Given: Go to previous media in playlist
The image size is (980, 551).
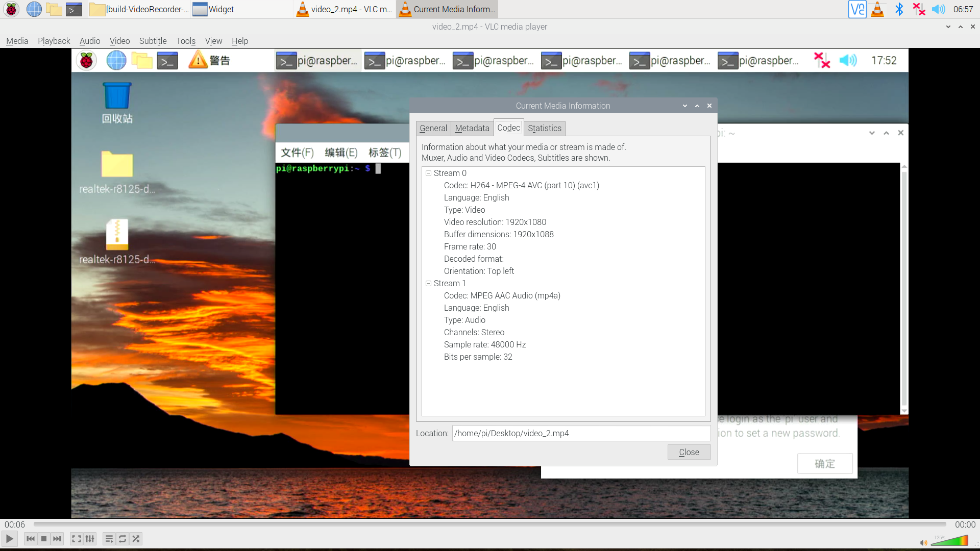Looking at the screenshot, I should click(31, 539).
